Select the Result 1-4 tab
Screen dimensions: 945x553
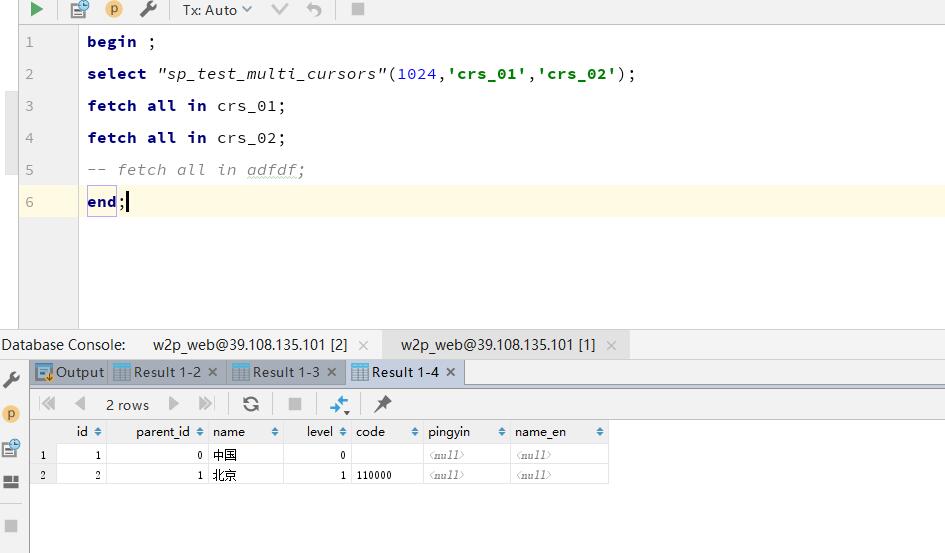[405, 372]
